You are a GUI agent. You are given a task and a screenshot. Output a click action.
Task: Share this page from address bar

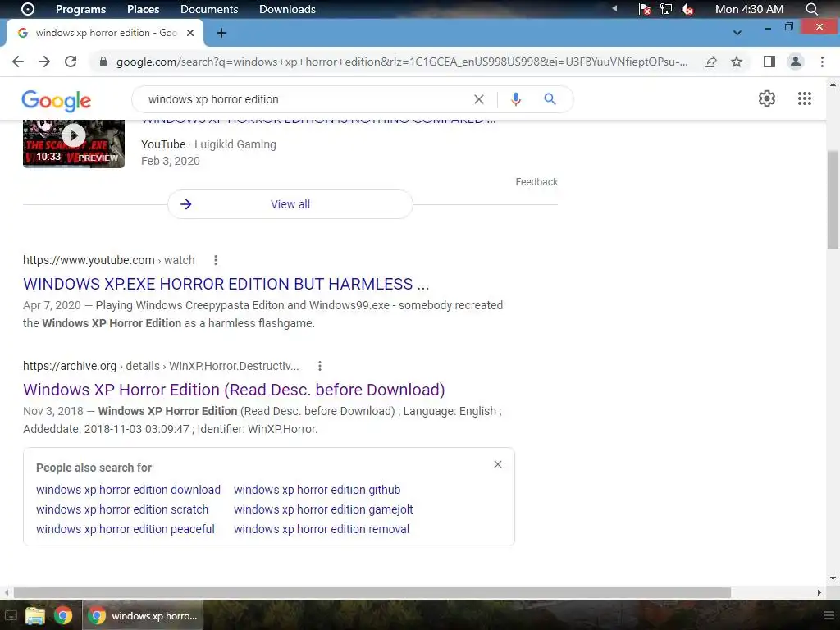coord(710,62)
